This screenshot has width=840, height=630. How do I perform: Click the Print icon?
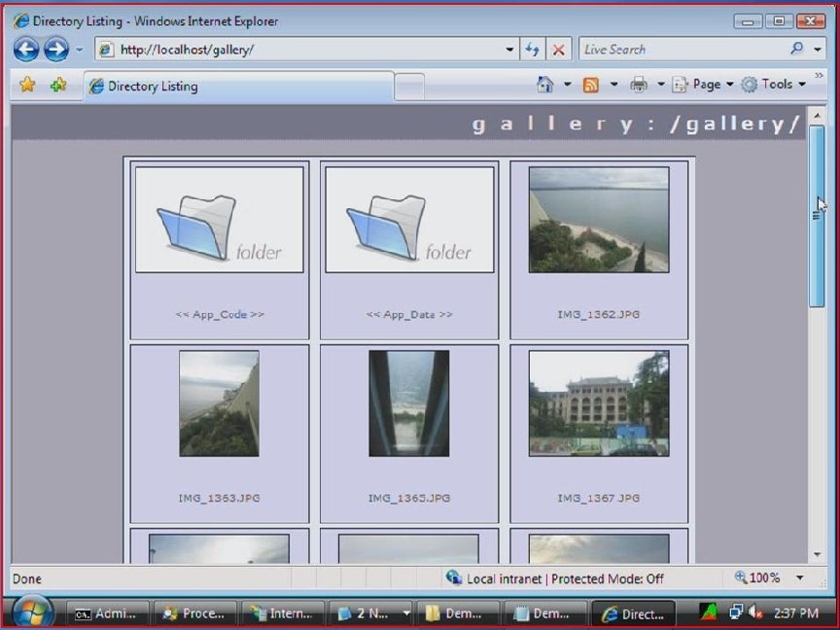click(x=638, y=85)
